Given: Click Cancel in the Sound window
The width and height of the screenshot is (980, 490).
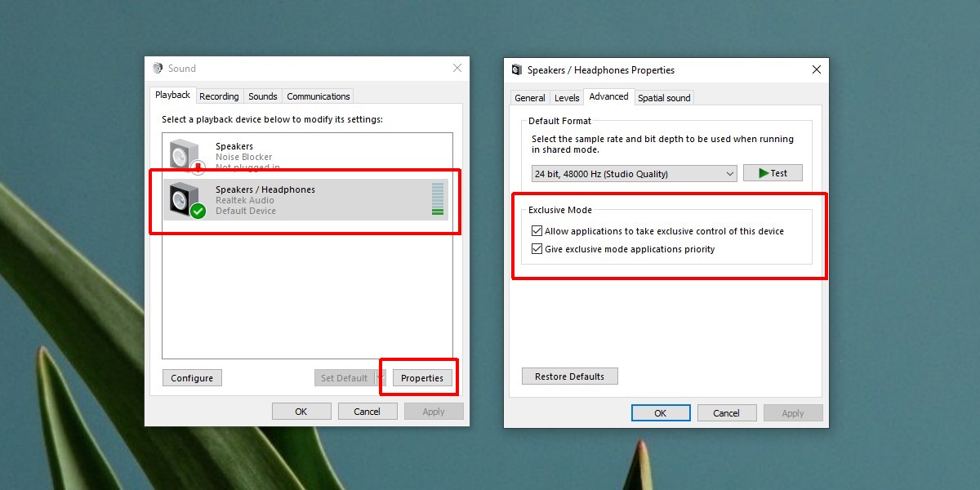Looking at the screenshot, I should [367, 412].
